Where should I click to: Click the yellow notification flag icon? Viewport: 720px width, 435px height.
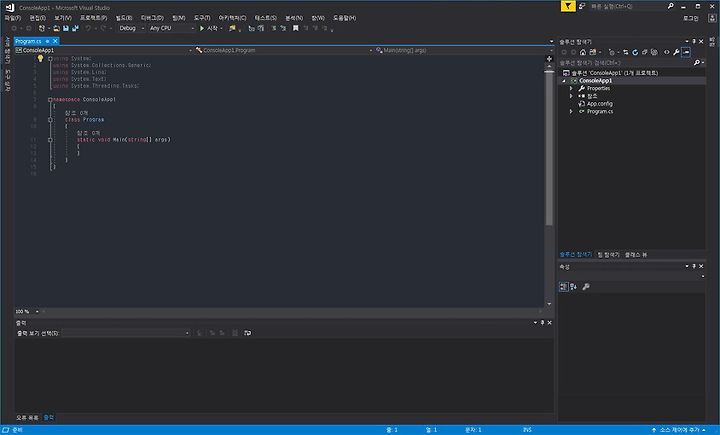[x=568, y=6]
